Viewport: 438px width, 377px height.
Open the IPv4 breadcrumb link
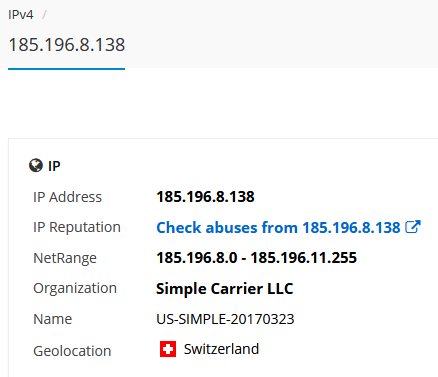click(21, 15)
